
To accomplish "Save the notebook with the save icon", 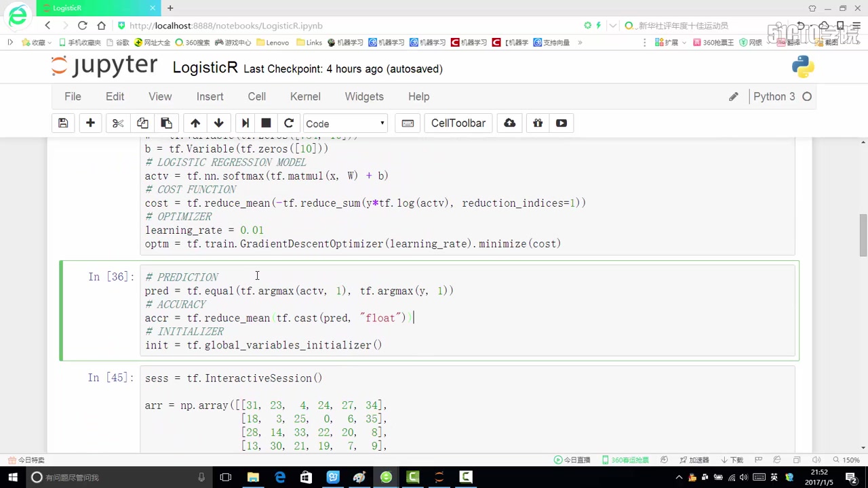I will [x=63, y=123].
